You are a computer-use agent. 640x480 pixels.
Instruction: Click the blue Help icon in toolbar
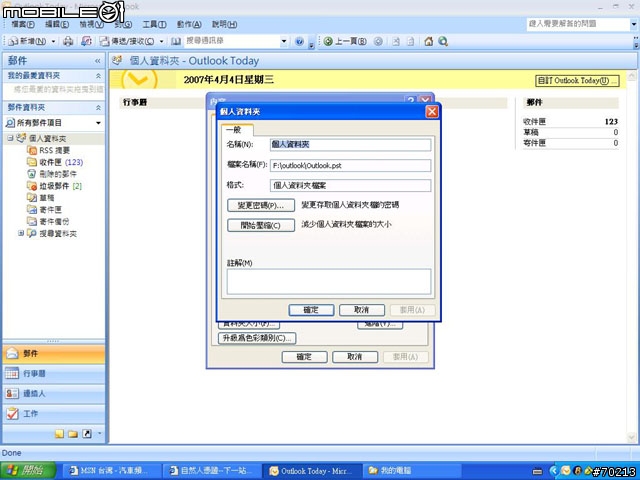pos(300,41)
